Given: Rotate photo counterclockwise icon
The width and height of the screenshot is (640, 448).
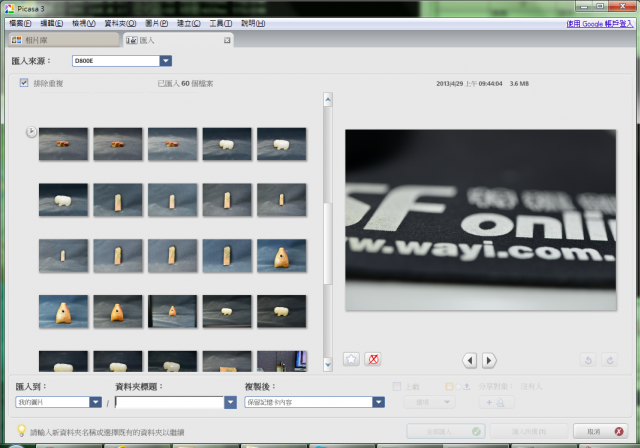Looking at the screenshot, I should (588, 360).
